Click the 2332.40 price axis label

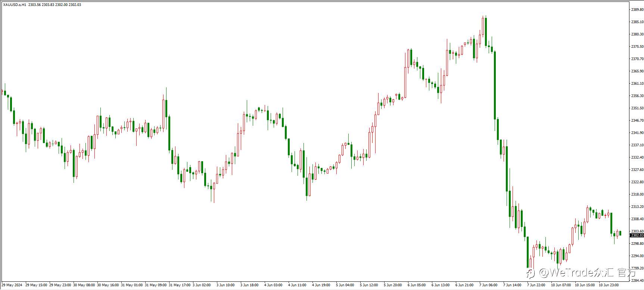(637, 157)
